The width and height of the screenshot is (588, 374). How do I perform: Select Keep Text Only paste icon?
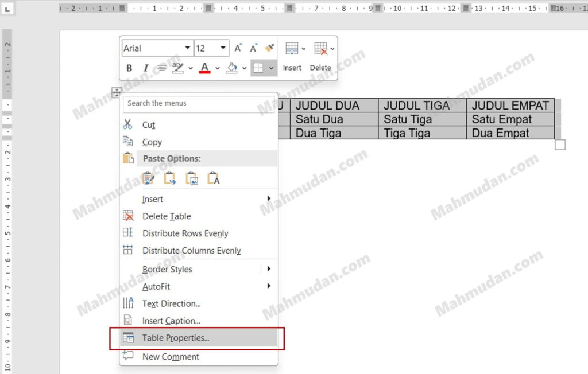[214, 178]
